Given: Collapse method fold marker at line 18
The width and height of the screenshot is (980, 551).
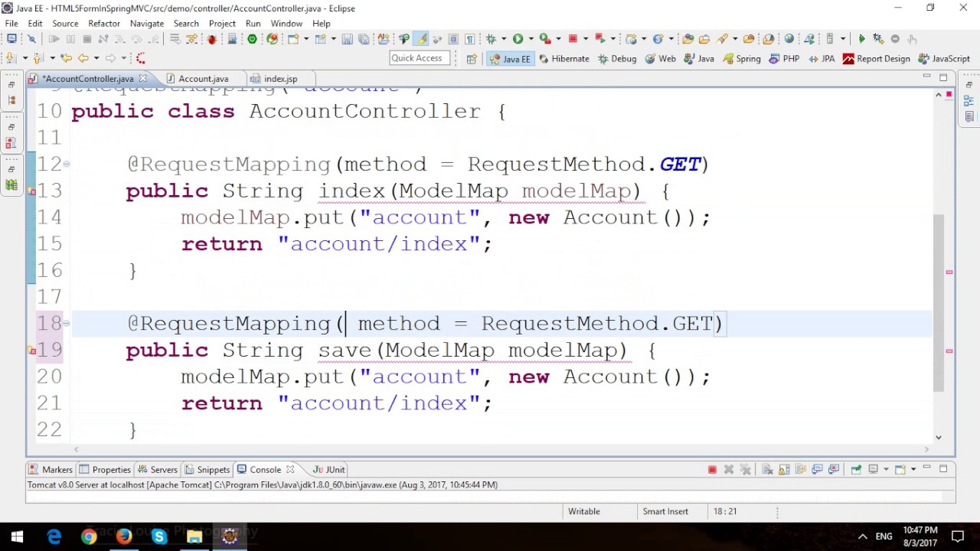Looking at the screenshot, I should point(67,323).
